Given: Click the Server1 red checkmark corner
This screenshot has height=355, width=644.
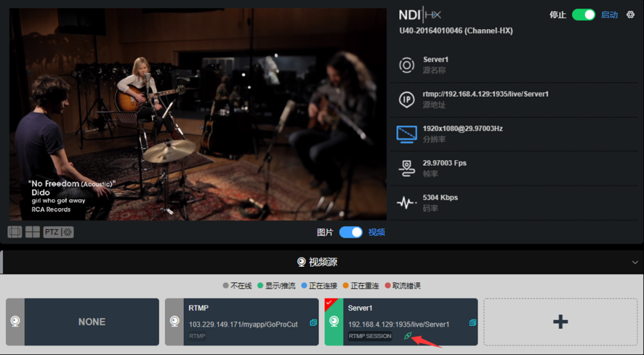Looking at the screenshot, I should click(x=329, y=303).
